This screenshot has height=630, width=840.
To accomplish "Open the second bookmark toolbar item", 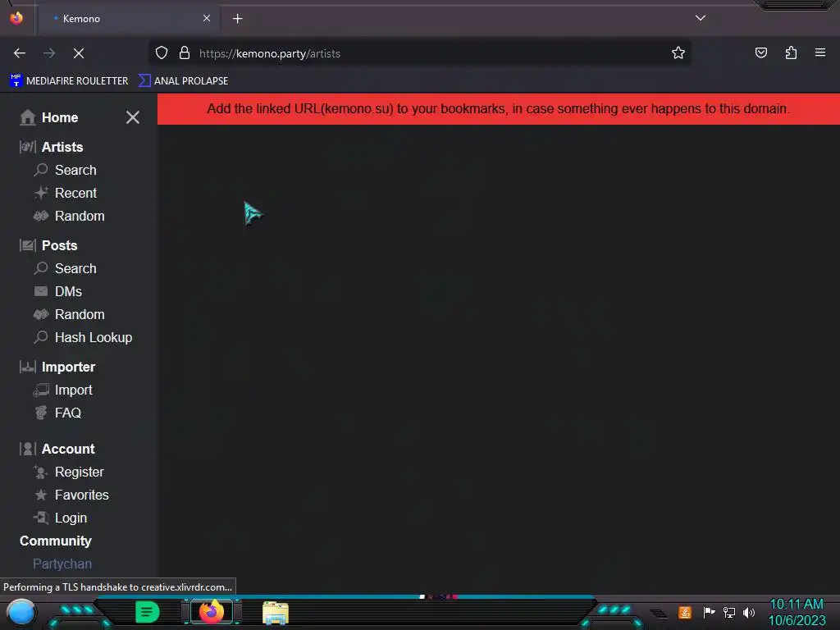I will click(183, 81).
